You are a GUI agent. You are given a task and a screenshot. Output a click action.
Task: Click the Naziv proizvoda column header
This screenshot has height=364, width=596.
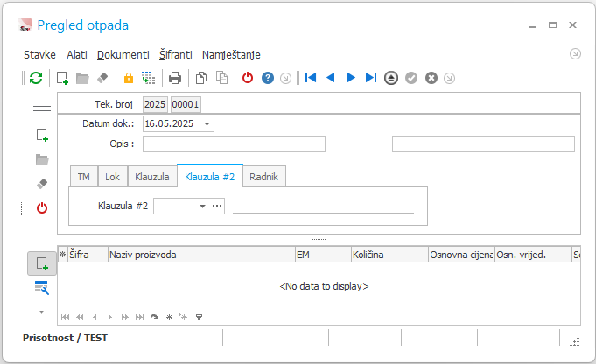click(x=201, y=255)
